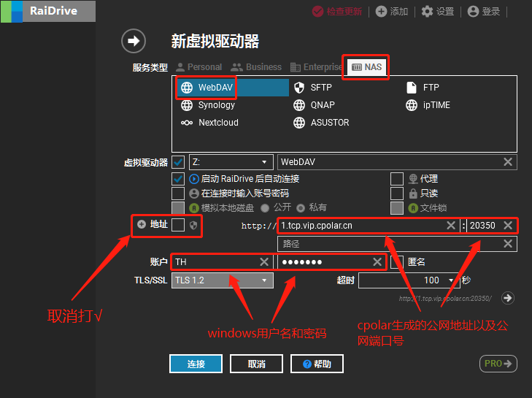532x398 pixels.
Task: Click the 取消 cancel button
Action: [x=256, y=364]
